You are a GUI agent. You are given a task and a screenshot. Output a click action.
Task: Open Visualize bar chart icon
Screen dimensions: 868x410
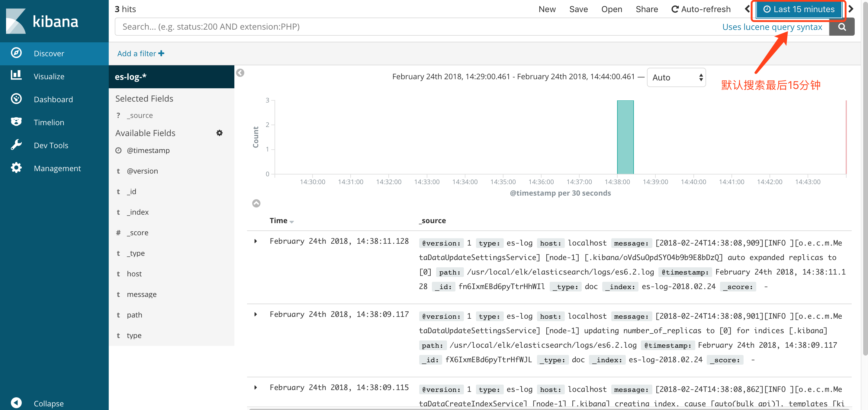click(x=16, y=76)
